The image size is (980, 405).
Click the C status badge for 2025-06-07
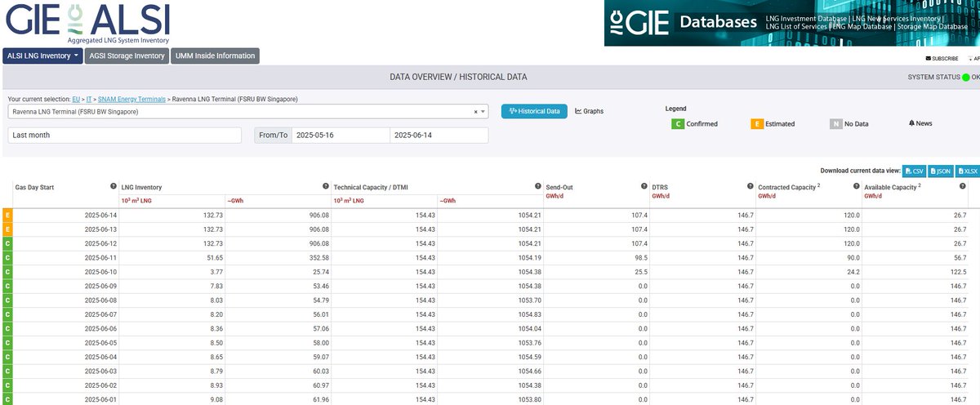7,314
